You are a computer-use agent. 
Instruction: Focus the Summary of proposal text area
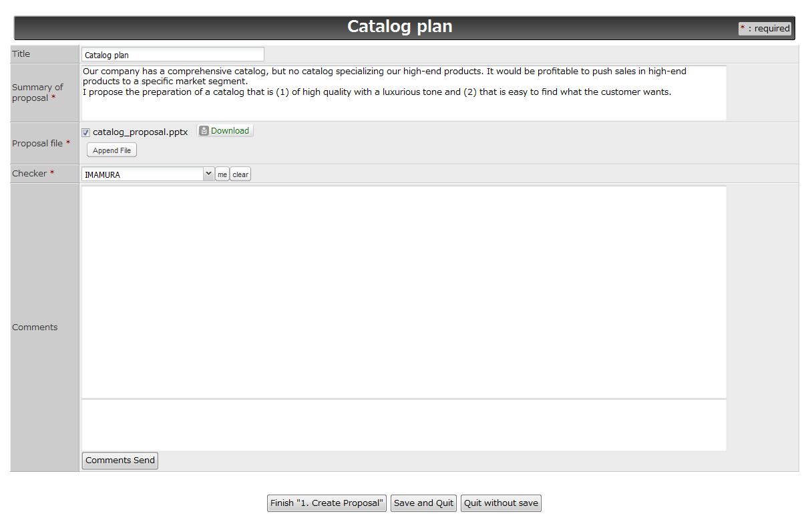(x=403, y=93)
